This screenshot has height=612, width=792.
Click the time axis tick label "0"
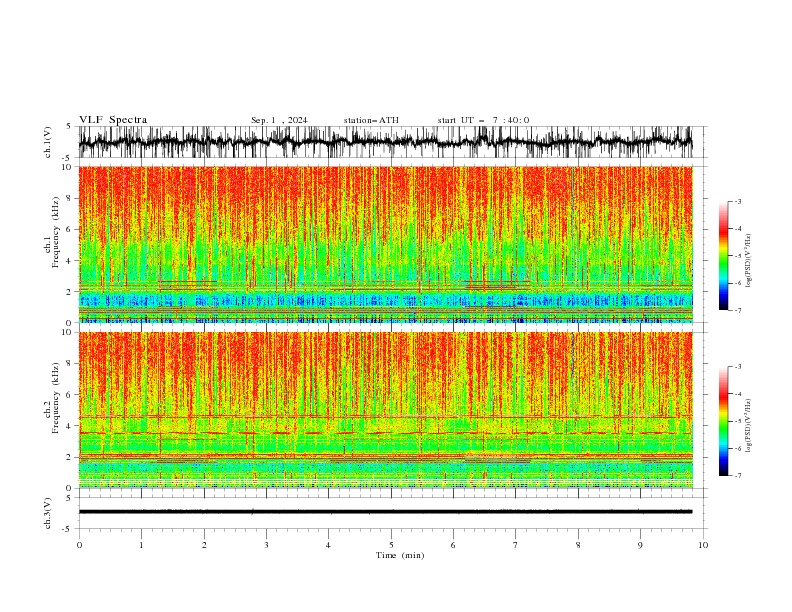click(x=79, y=545)
